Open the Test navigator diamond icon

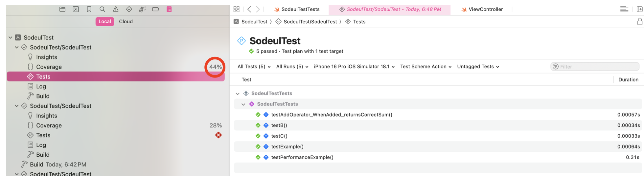point(129,9)
